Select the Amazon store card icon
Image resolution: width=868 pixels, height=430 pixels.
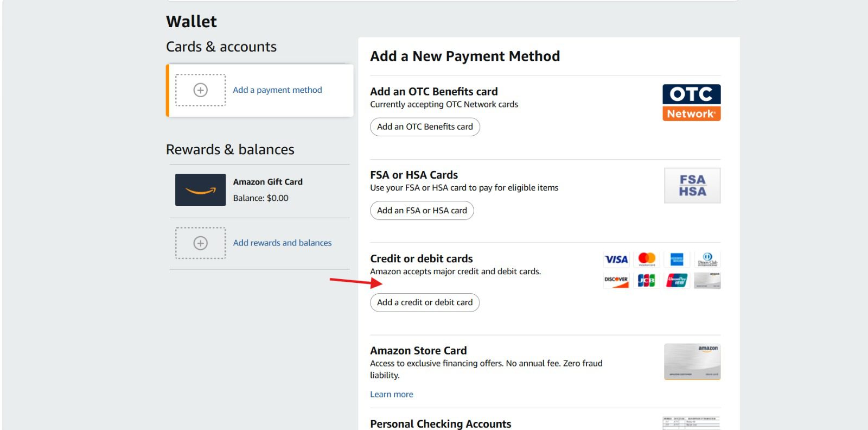[x=707, y=280]
